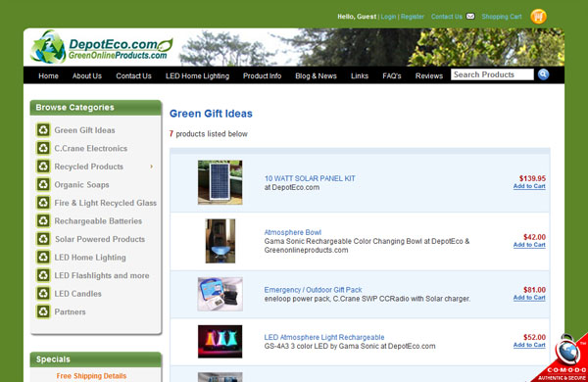This screenshot has height=382, width=588.
Task: Click recycle icon next to Partners
Action: 43,311
